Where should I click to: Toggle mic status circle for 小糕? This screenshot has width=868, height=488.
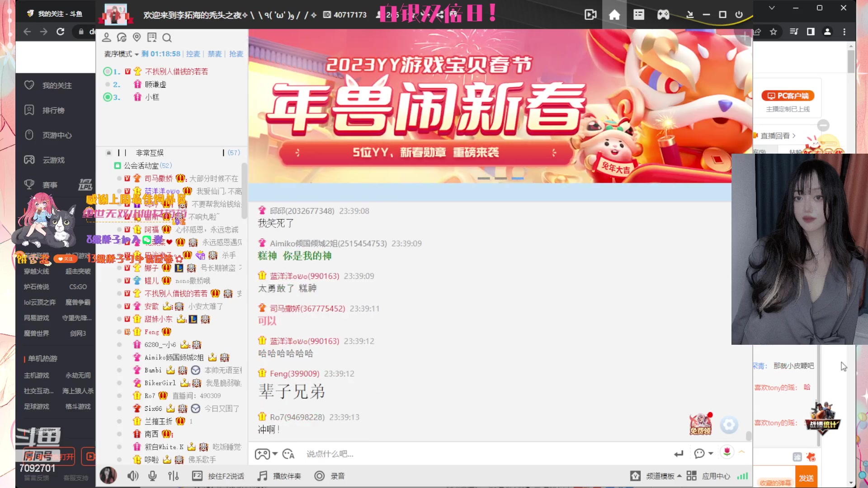tap(108, 97)
